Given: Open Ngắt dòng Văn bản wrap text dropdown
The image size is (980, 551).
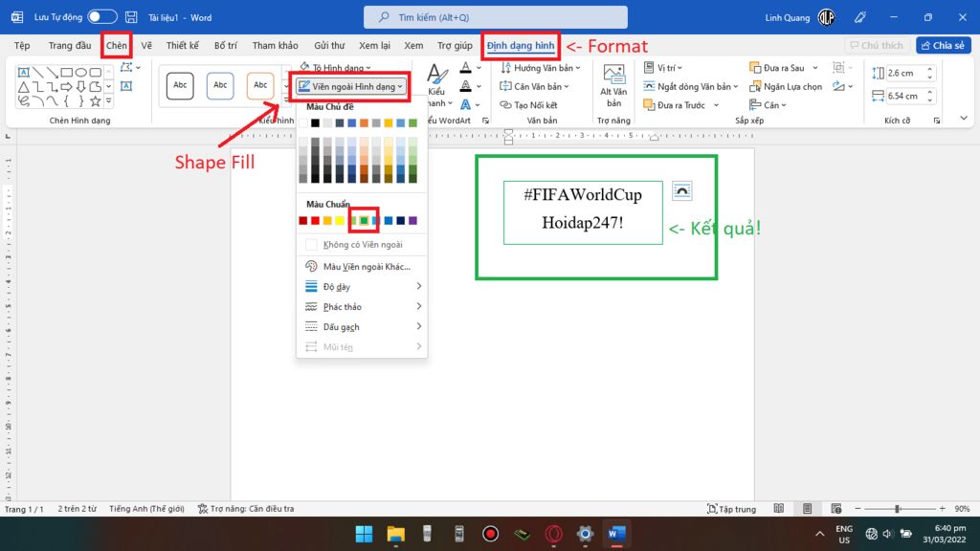Looking at the screenshot, I should click(691, 86).
